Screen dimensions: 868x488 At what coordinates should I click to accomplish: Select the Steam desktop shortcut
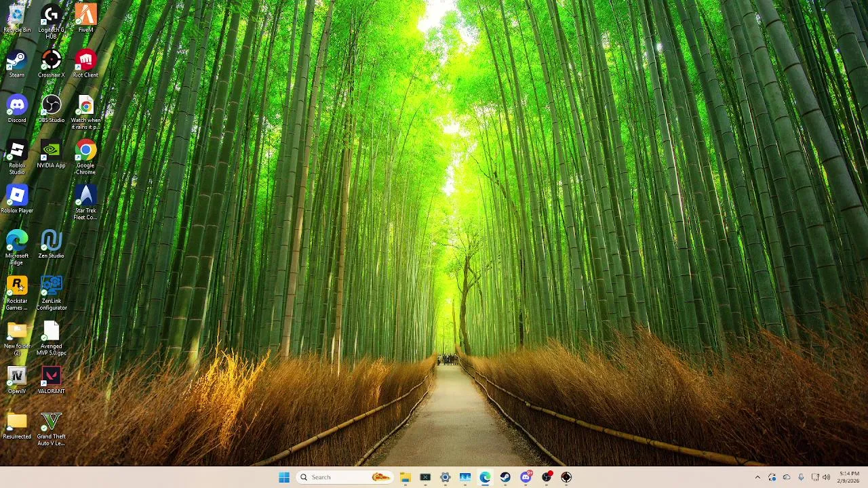17,64
